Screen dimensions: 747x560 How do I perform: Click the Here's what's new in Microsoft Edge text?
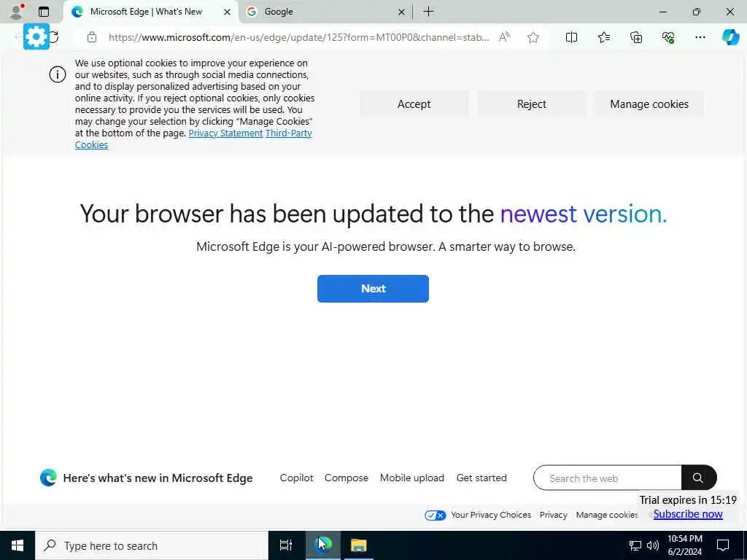(x=158, y=478)
